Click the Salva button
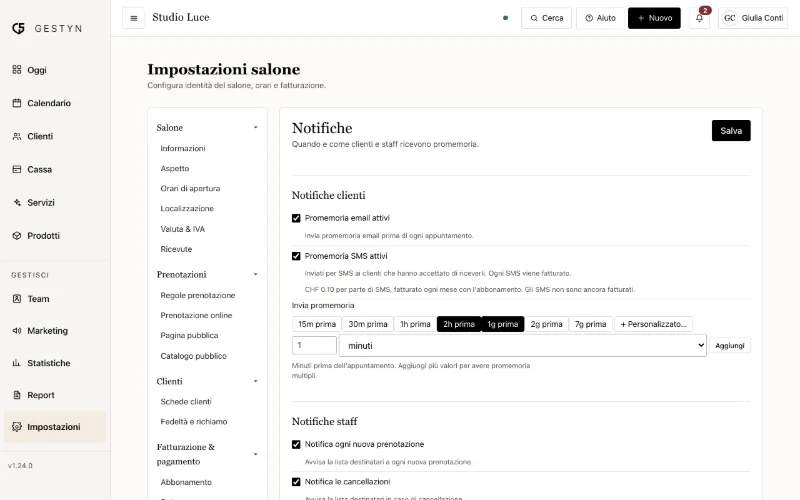 731,131
